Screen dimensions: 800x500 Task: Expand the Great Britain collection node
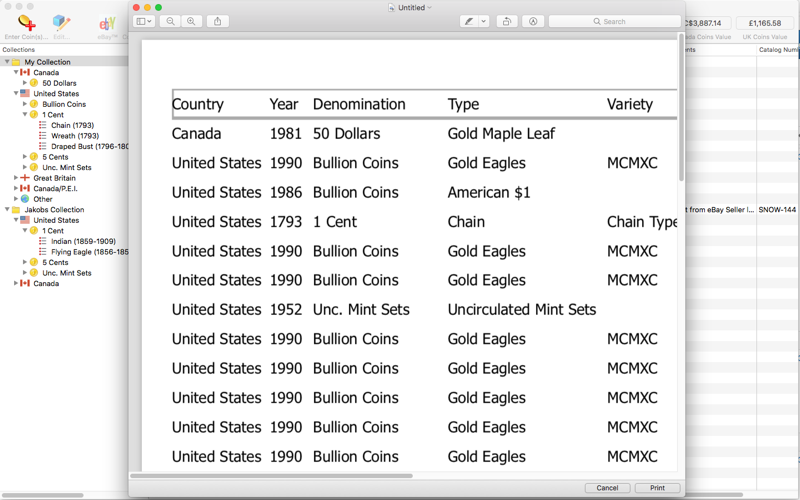point(16,178)
